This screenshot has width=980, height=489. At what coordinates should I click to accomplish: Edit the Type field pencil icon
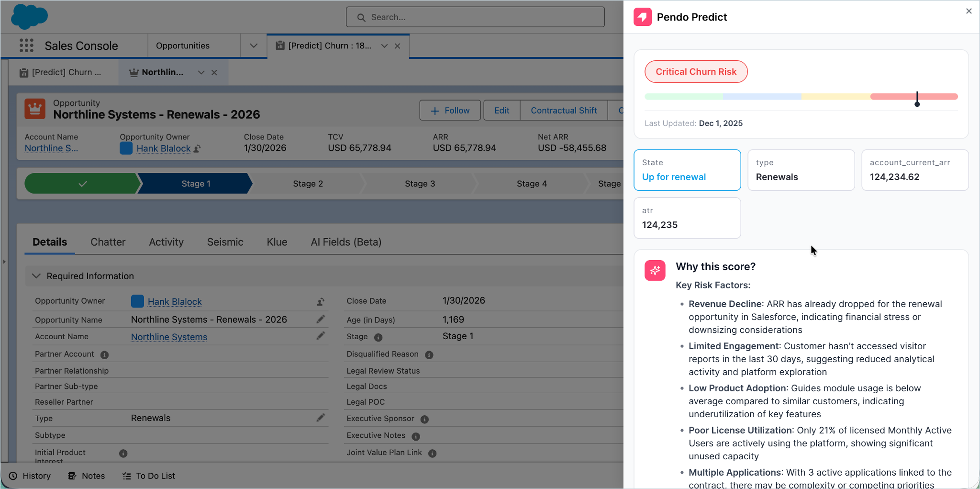[321, 418]
